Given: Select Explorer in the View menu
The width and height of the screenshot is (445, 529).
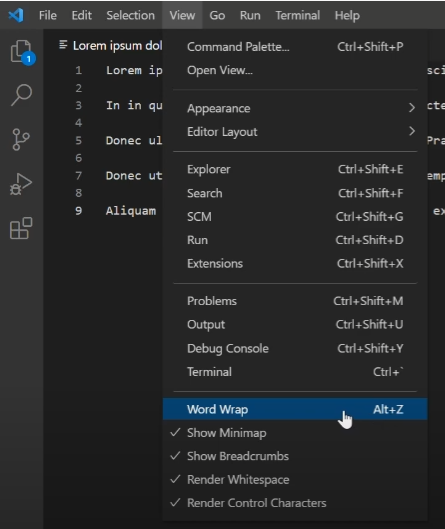Looking at the screenshot, I should pyautogui.click(x=295, y=169).
